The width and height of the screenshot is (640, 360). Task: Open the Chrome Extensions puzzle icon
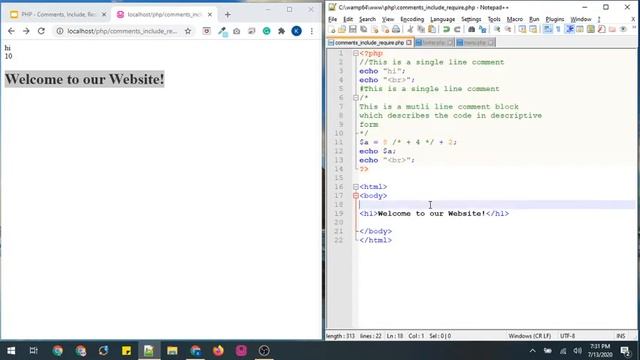pyautogui.click(x=281, y=31)
